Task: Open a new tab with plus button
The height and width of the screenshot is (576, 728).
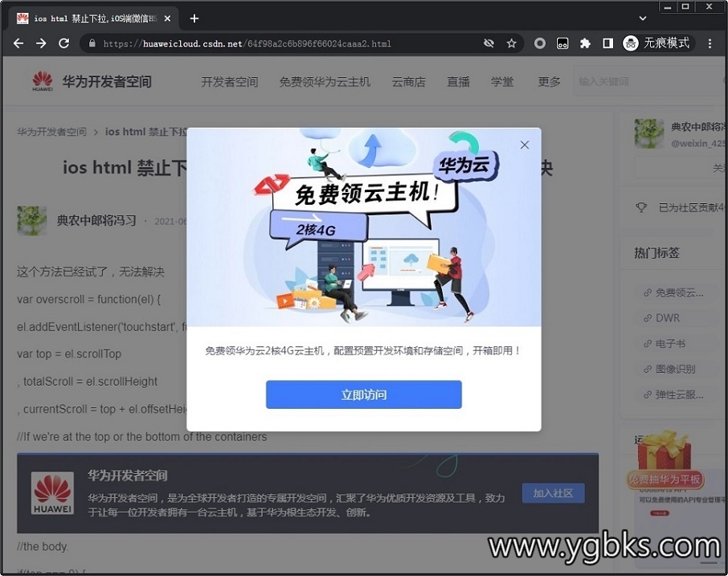Action: click(x=194, y=18)
